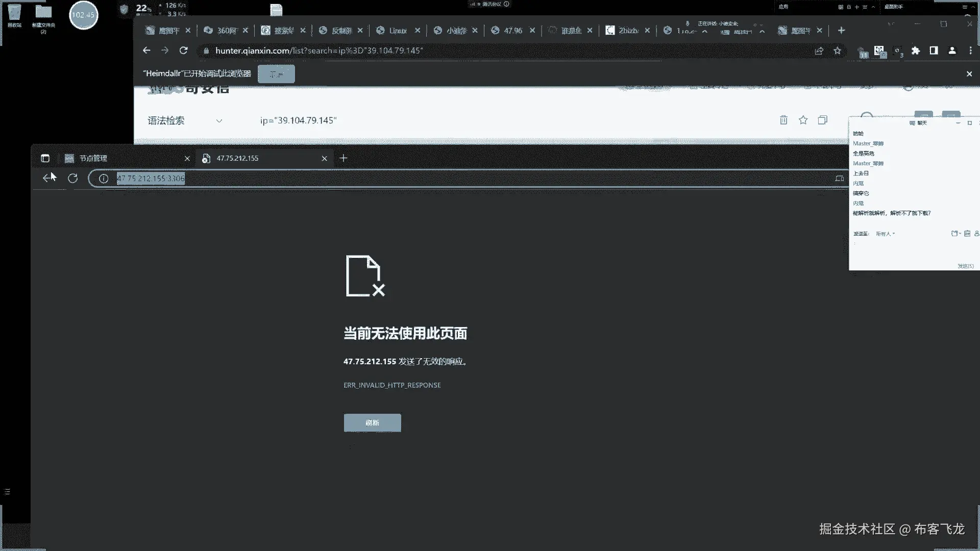The height and width of the screenshot is (551, 980).
Task: Click site info icon in lower address bar
Action: point(104,178)
